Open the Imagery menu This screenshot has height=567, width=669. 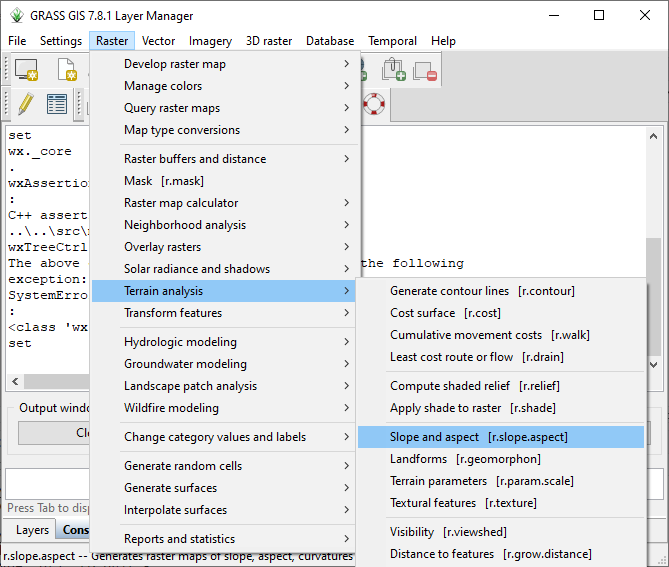point(210,41)
